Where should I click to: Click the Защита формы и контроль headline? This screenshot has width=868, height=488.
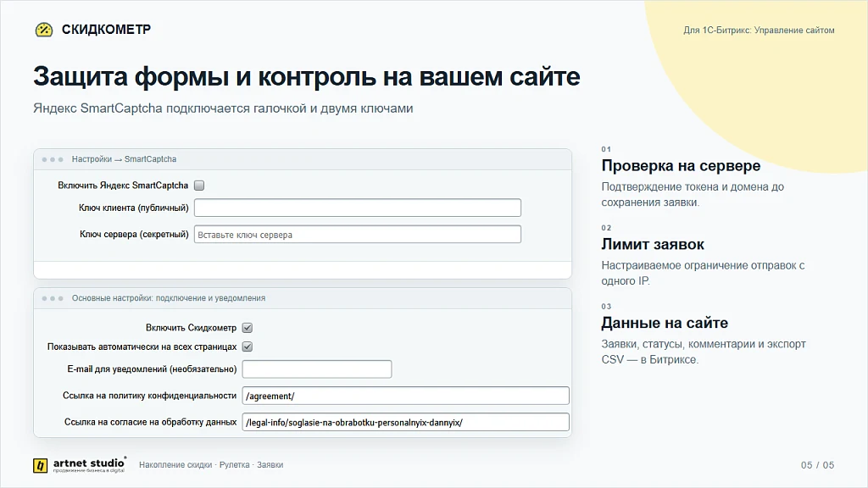307,76
